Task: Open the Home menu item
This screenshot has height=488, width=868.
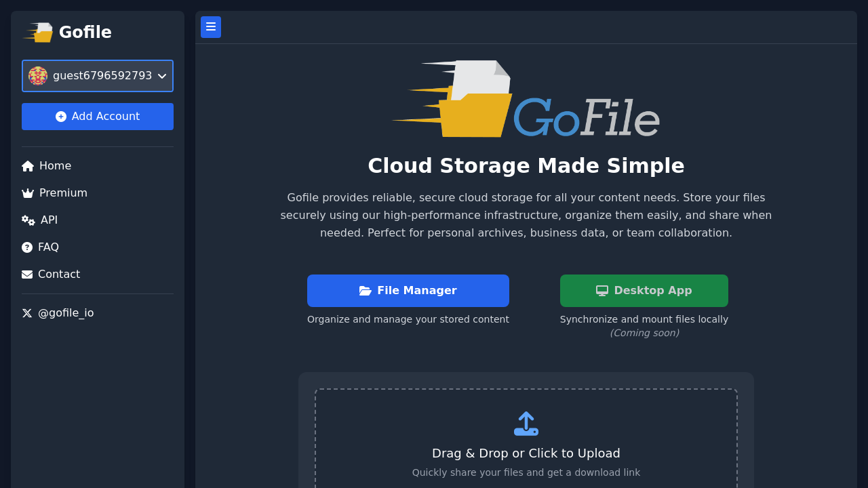Action: pos(46,166)
